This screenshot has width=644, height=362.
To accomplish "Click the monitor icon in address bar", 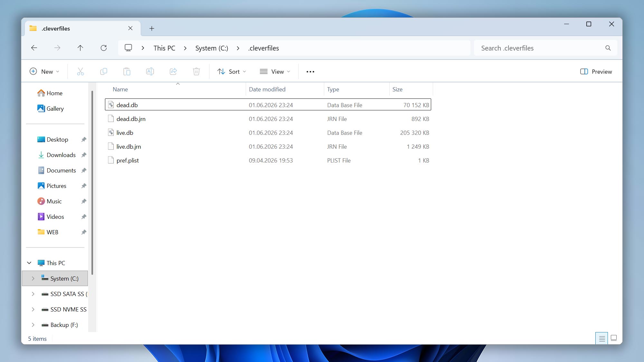I will (x=128, y=48).
